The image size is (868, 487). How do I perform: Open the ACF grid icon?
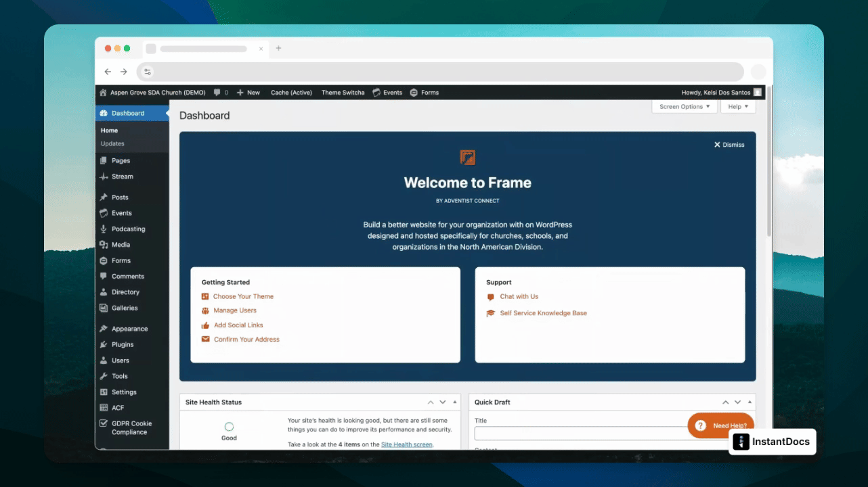coord(104,408)
